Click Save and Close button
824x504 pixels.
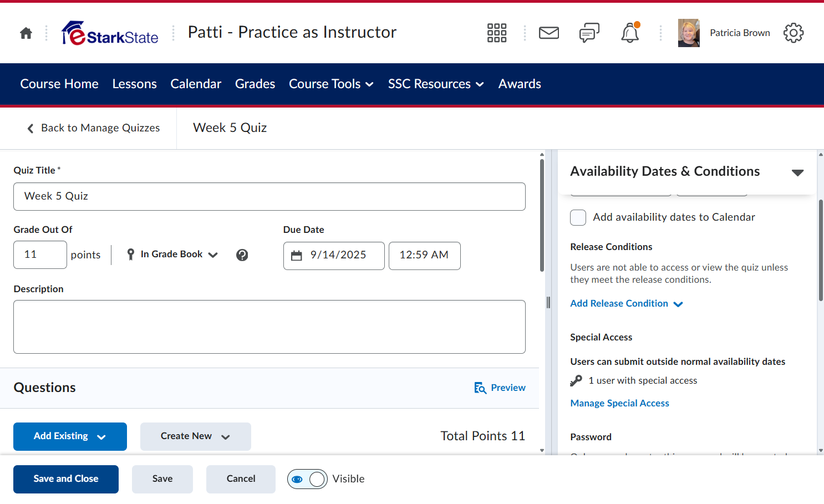tap(66, 479)
